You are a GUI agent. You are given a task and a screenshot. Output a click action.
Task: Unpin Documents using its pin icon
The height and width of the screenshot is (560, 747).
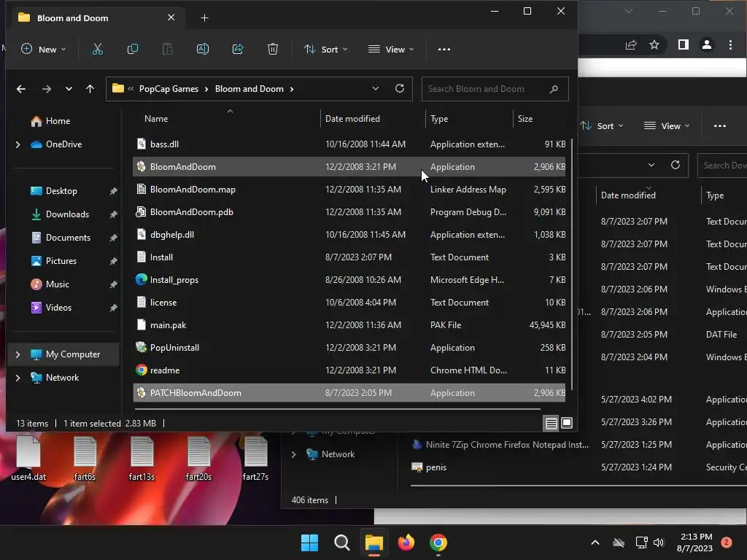[113, 238]
